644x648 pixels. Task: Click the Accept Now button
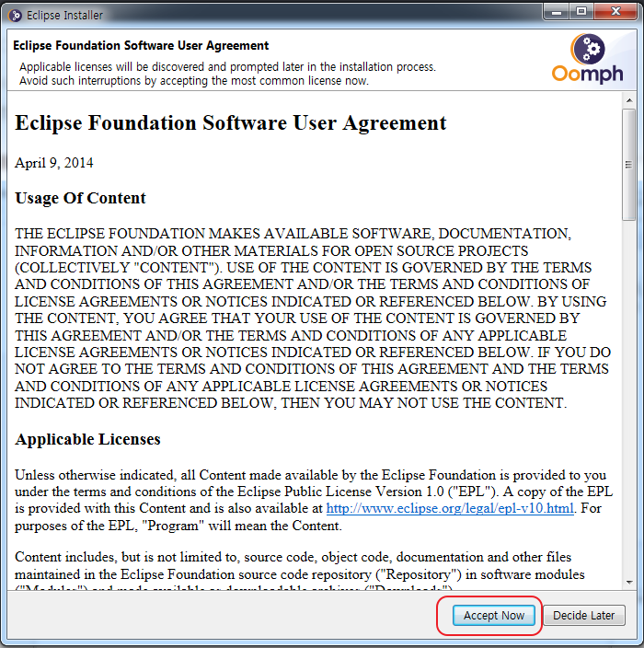(494, 616)
